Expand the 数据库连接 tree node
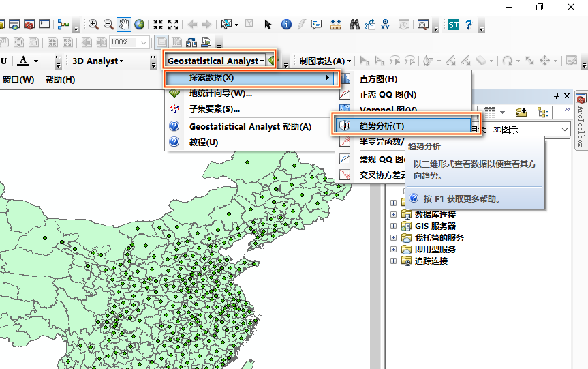The height and width of the screenshot is (369, 588). click(393, 214)
